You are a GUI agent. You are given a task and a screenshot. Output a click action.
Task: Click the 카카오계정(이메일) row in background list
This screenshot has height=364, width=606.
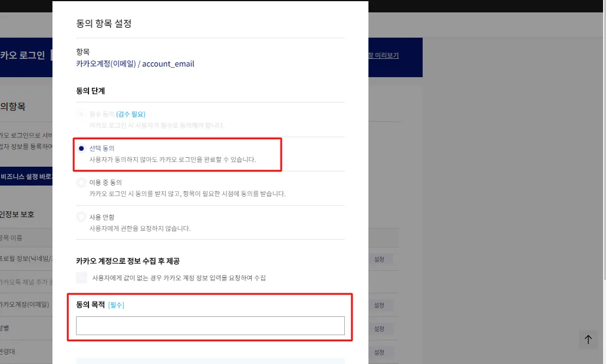tap(25, 305)
